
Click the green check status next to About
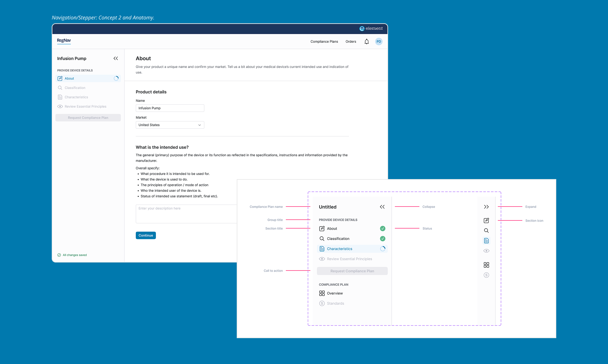click(383, 229)
